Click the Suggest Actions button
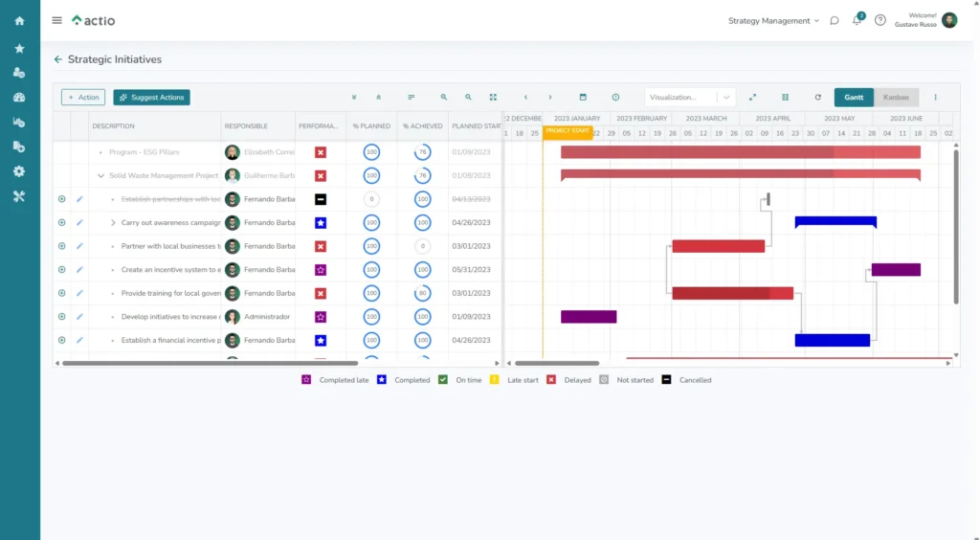The height and width of the screenshot is (540, 980). pos(151,98)
